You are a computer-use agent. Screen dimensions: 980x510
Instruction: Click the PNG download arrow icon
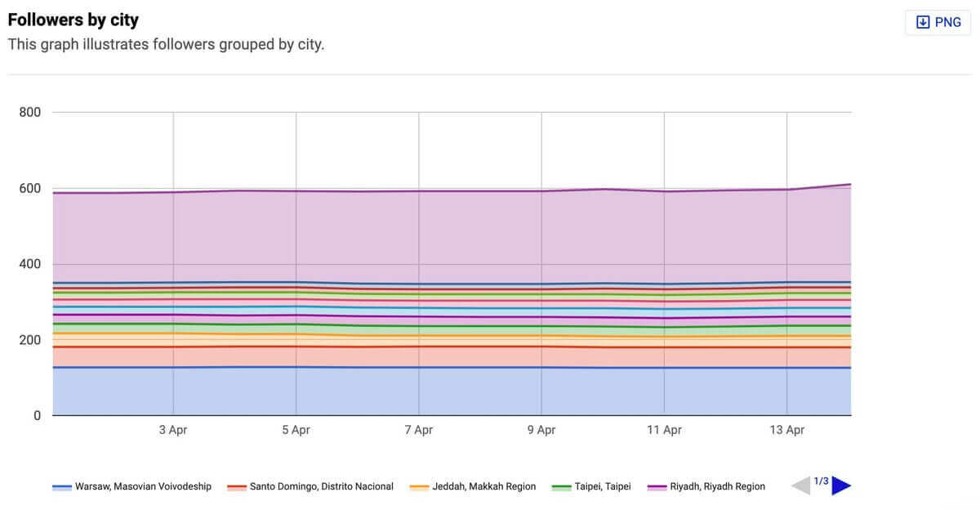924,22
